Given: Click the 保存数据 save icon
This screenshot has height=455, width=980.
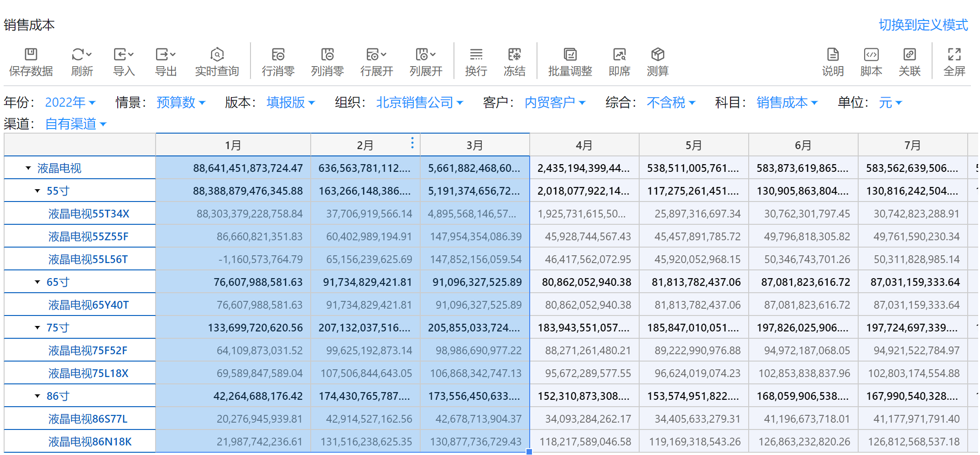Looking at the screenshot, I should (x=31, y=55).
